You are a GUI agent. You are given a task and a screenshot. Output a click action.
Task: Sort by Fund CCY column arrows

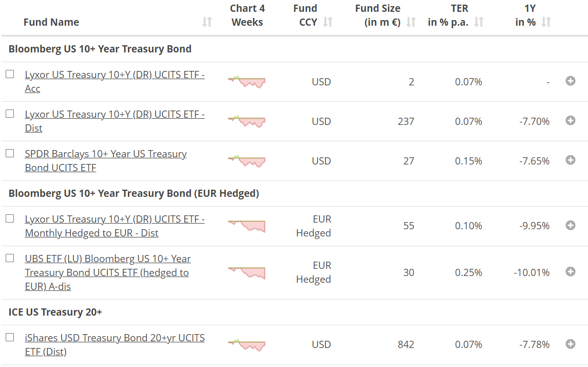tap(328, 22)
